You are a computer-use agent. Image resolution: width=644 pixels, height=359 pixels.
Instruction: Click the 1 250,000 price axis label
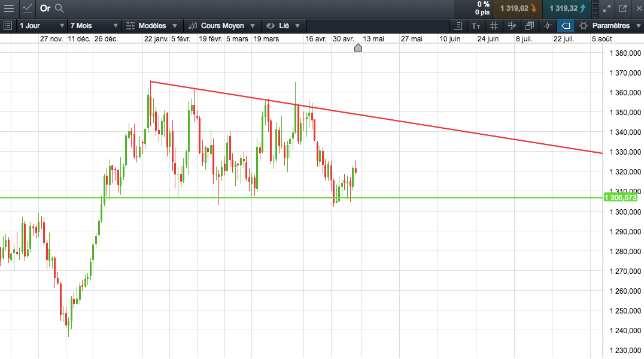point(625,311)
